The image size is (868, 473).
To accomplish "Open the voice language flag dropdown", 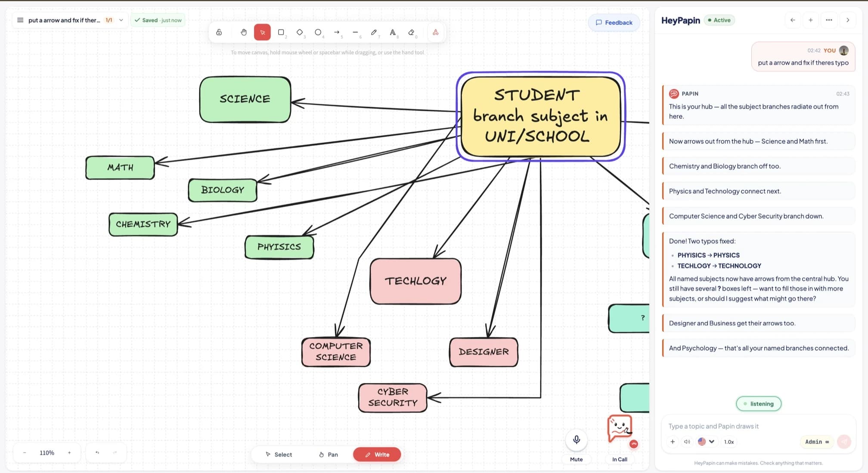I will (706, 442).
